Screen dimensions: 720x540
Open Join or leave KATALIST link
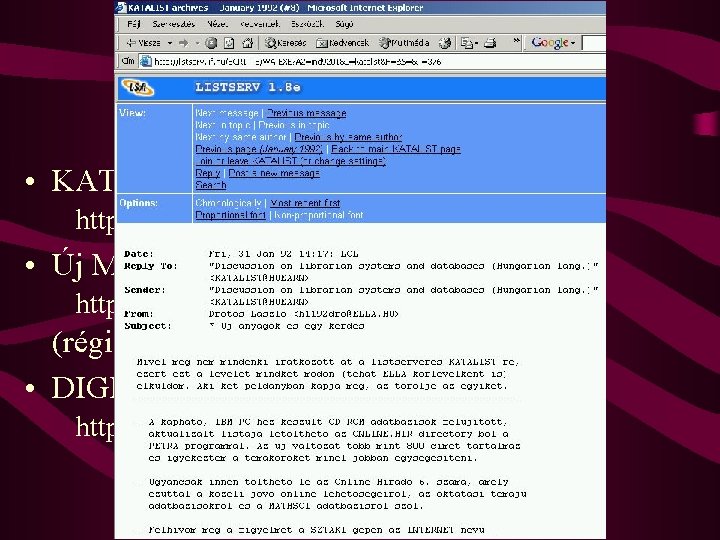click(x=291, y=161)
